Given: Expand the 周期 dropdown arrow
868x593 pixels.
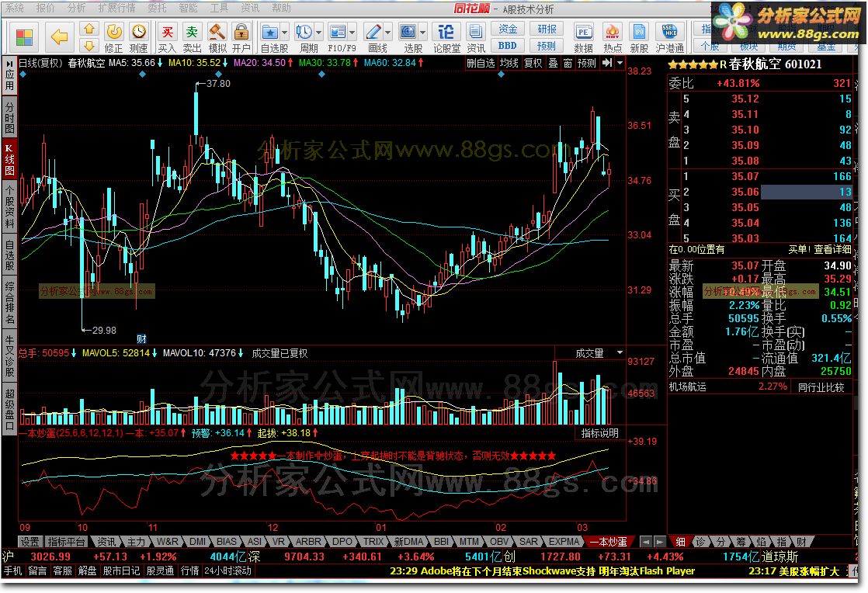Looking at the screenshot, I should [318, 32].
